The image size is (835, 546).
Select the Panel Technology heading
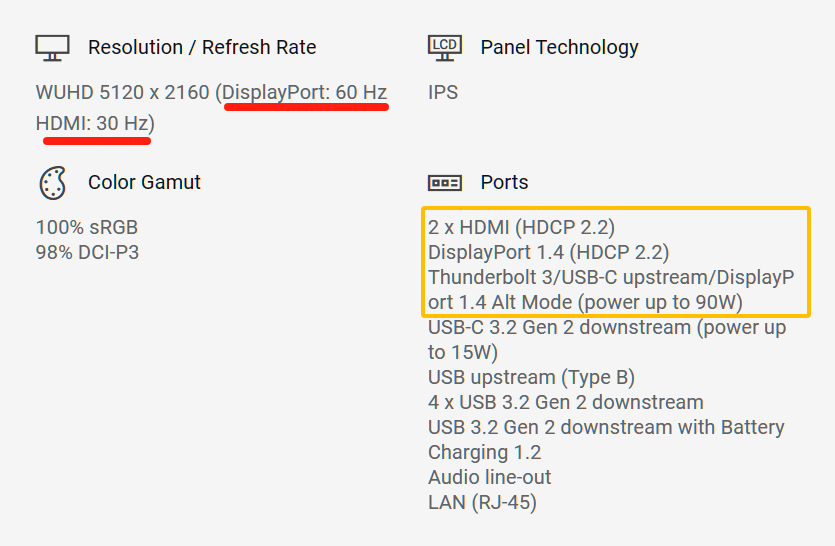tap(560, 47)
